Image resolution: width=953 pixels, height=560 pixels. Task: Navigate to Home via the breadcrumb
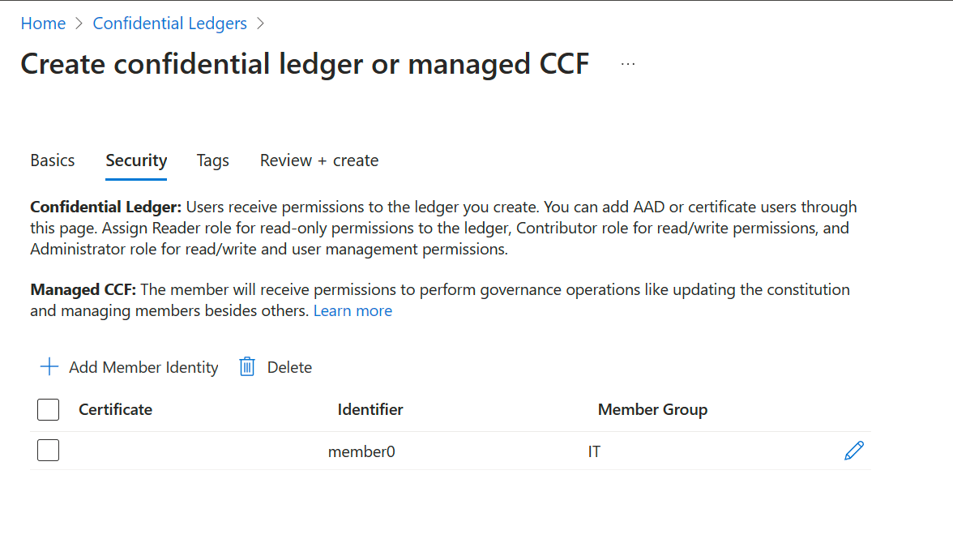point(43,24)
